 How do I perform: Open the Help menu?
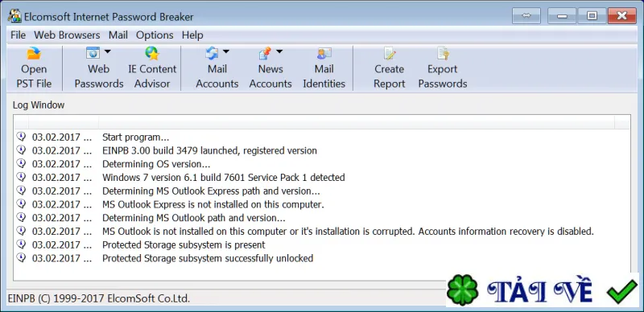point(192,35)
